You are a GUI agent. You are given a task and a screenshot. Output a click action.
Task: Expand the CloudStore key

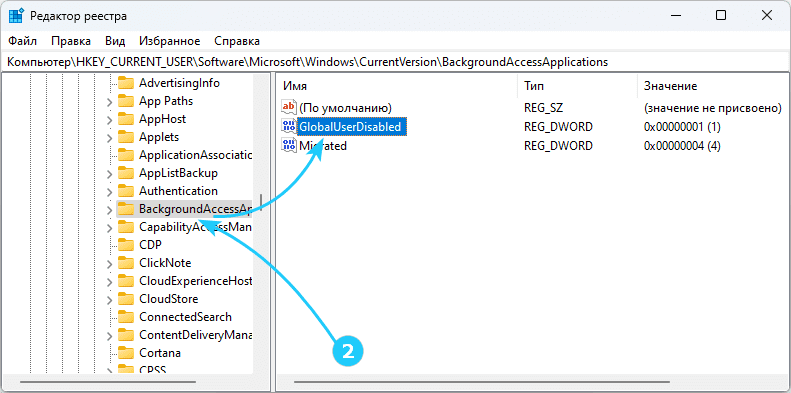[109, 299]
